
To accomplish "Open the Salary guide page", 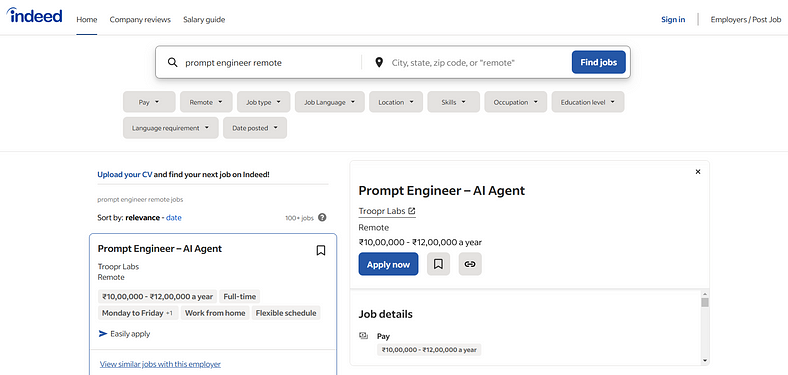I will [x=204, y=20].
